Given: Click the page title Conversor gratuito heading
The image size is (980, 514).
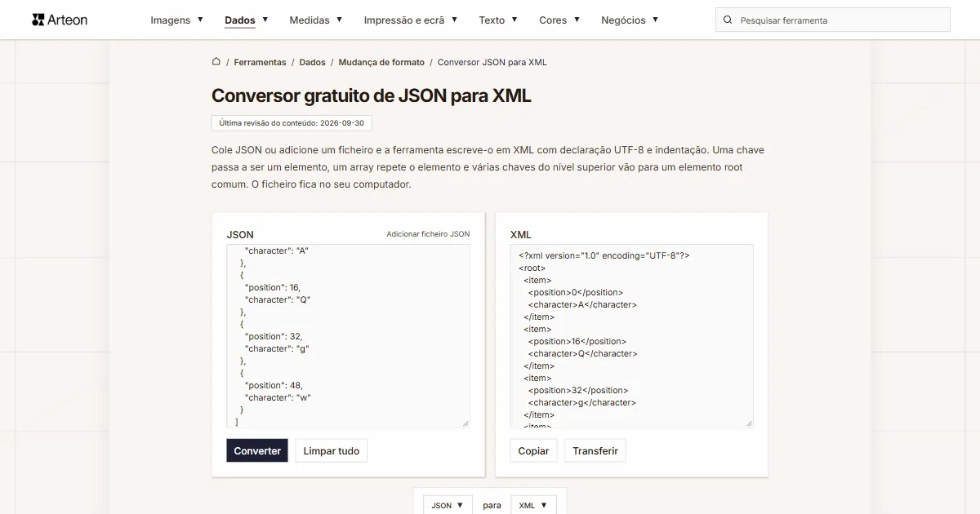Looking at the screenshot, I should (x=372, y=95).
